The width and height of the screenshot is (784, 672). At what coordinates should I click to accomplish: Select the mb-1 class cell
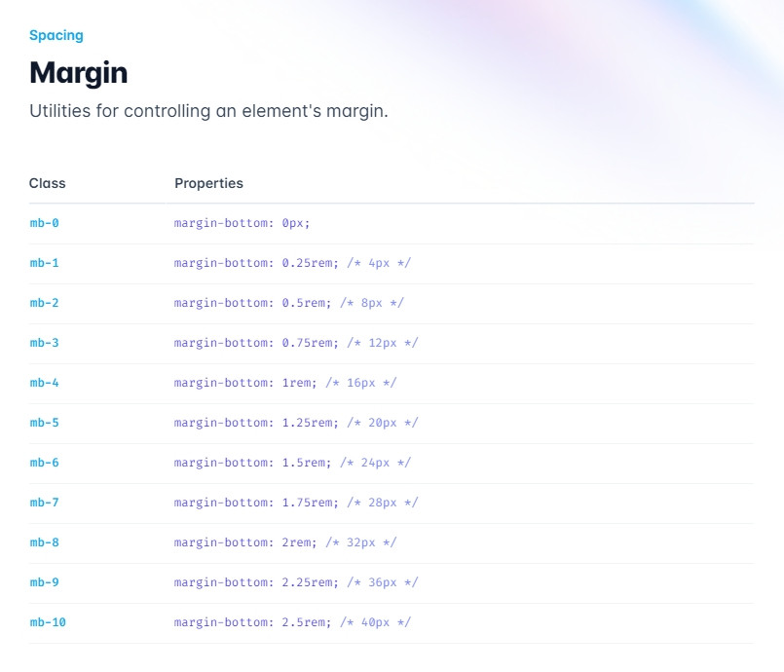tap(44, 263)
